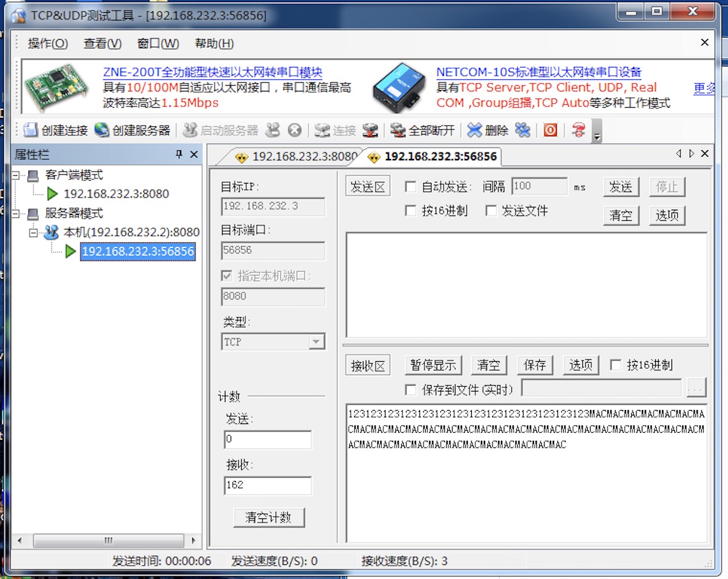Toggle 保存到文件(实时) checkbox
The width and height of the screenshot is (728, 579).
tap(410, 390)
